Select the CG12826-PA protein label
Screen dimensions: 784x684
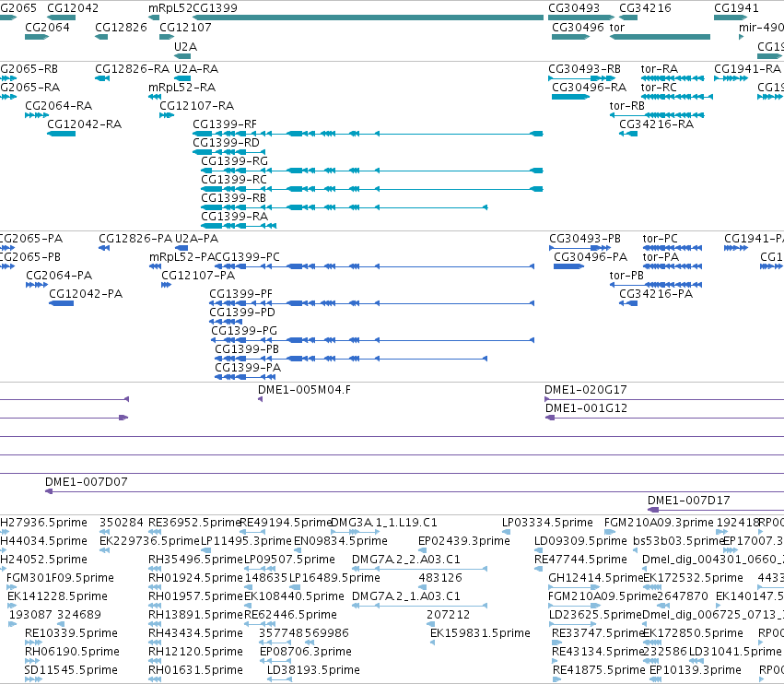pos(135,238)
